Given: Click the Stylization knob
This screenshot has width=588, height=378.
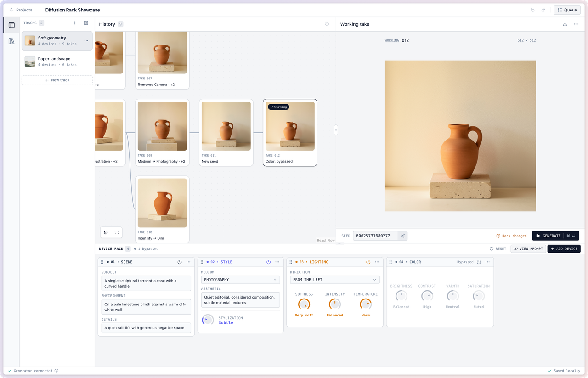Looking at the screenshot, I should click(x=208, y=320).
